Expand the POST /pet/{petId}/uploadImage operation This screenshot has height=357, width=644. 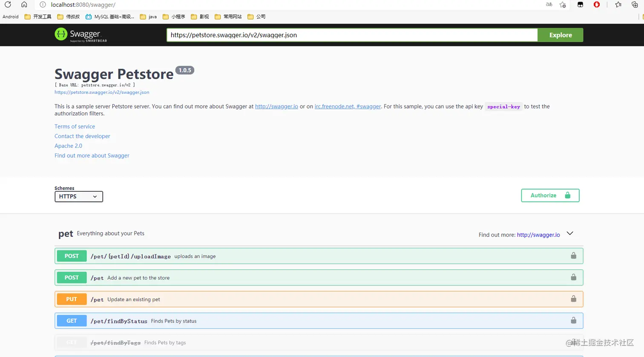point(319,256)
